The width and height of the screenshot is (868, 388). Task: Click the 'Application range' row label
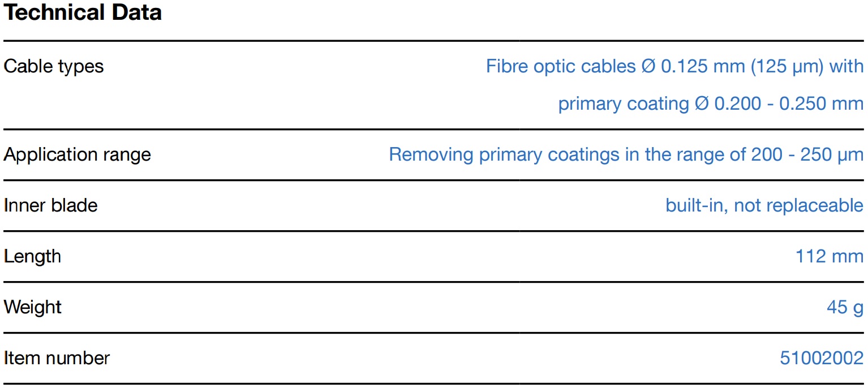click(78, 154)
